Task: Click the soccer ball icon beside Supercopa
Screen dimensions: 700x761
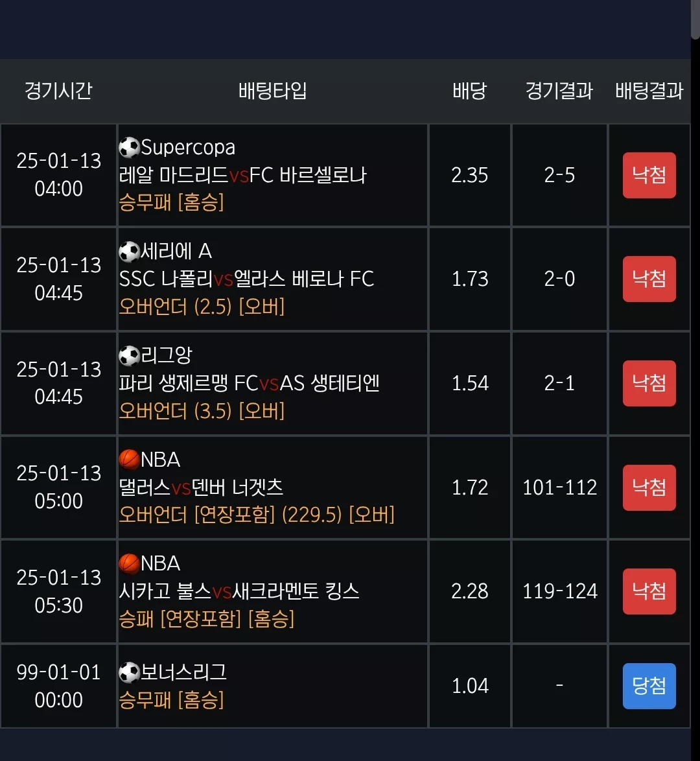Action: 129,148
